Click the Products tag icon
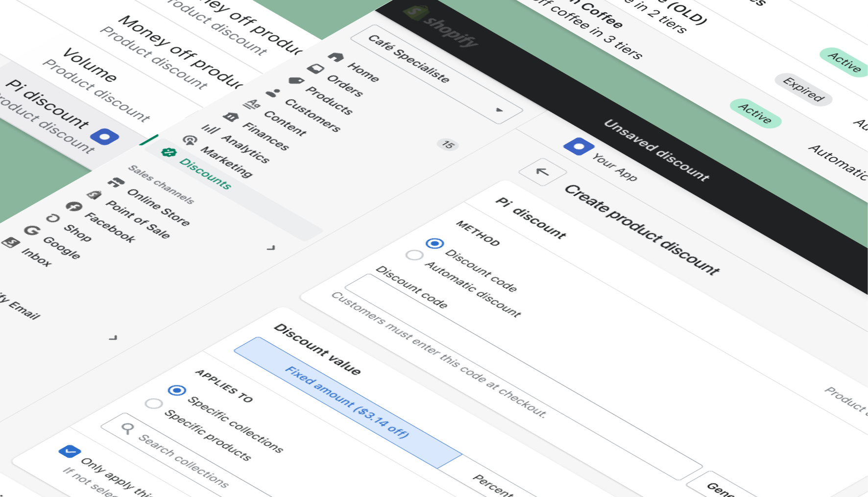Image resolution: width=868 pixels, height=497 pixels. [x=296, y=80]
